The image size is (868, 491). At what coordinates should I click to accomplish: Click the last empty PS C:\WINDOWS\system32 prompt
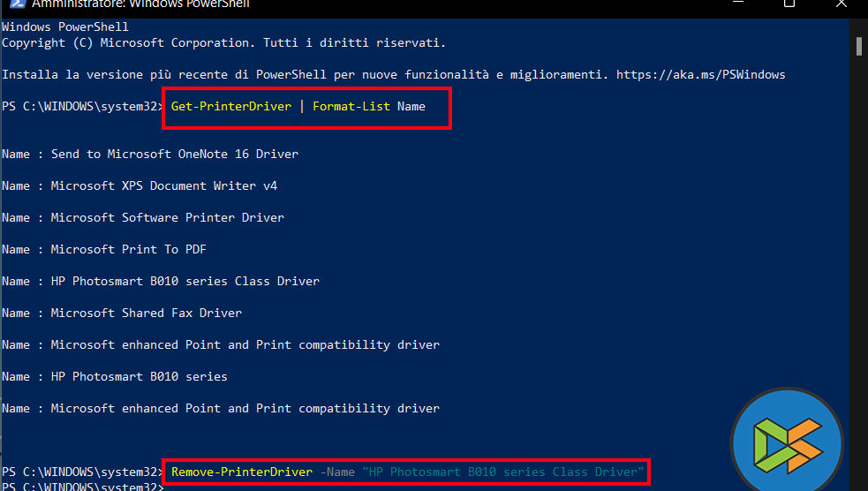(82, 487)
